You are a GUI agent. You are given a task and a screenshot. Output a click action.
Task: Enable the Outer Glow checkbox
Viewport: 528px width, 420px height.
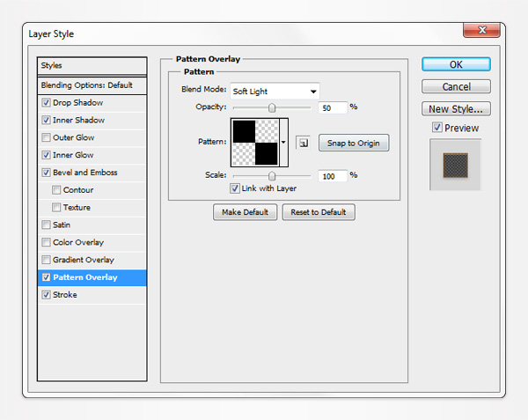coord(46,137)
